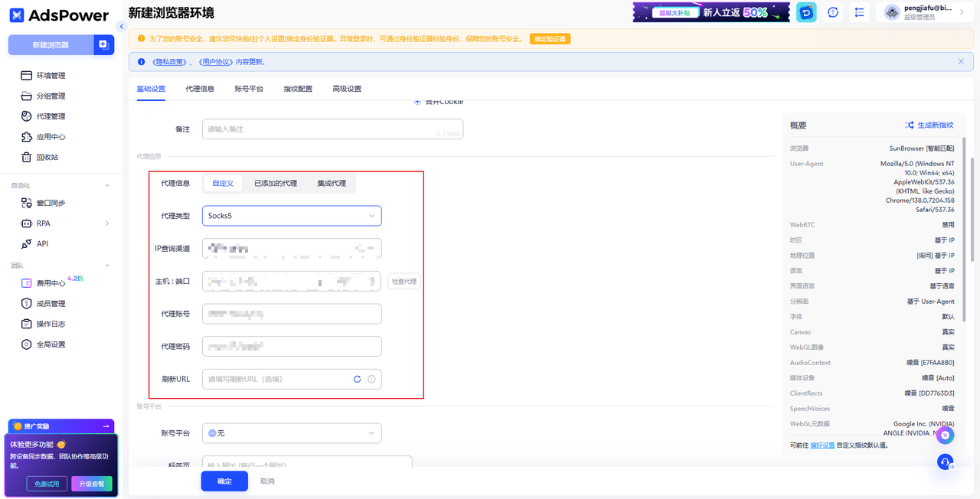Click the 确定 button
The height and width of the screenshot is (499, 980).
pos(224,481)
